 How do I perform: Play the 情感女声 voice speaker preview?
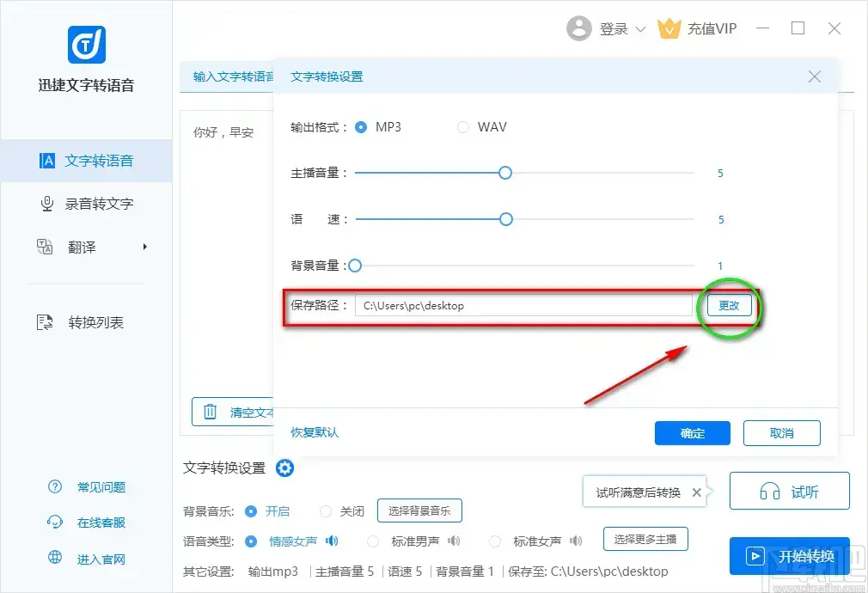[x=331, y=541]
